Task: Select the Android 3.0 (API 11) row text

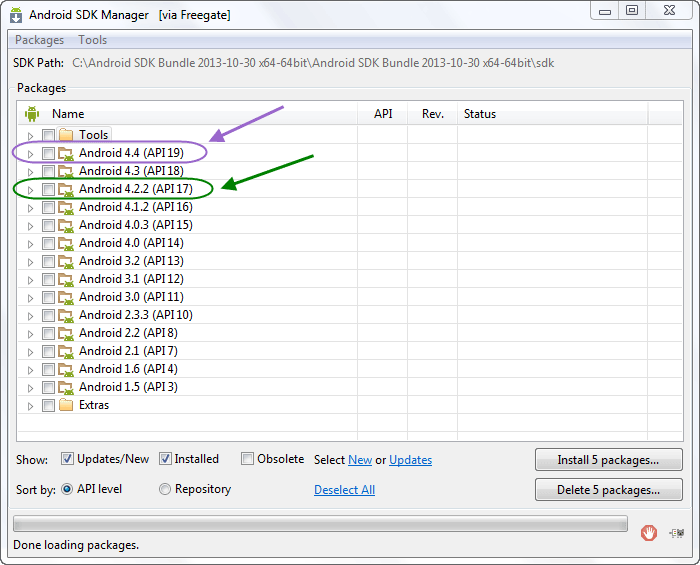Action: pyautogui.click(x=131, y=297)
